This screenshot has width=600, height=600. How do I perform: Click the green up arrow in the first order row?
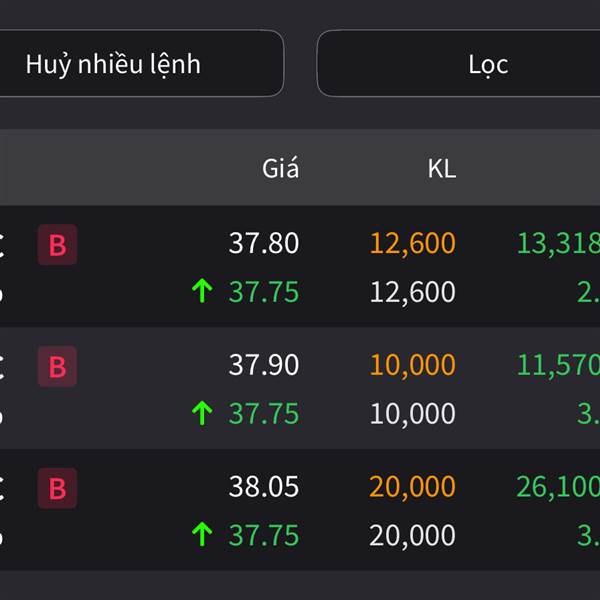[x=202, y=292]
